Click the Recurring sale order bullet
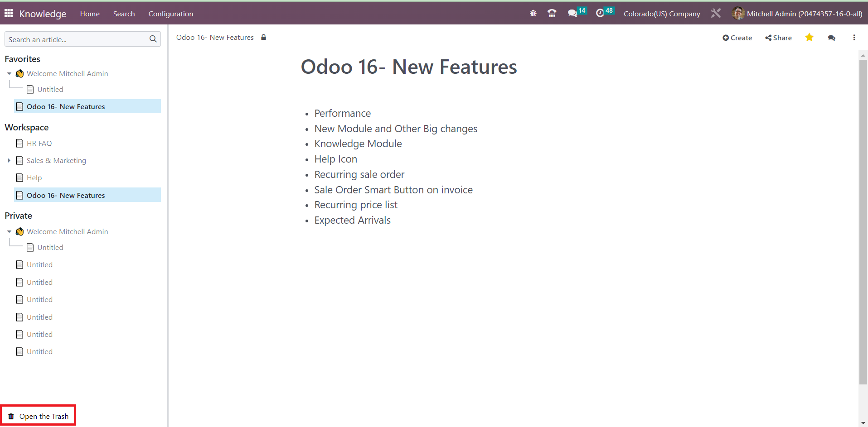Screen dimensions: 868x427 point(359,174)
